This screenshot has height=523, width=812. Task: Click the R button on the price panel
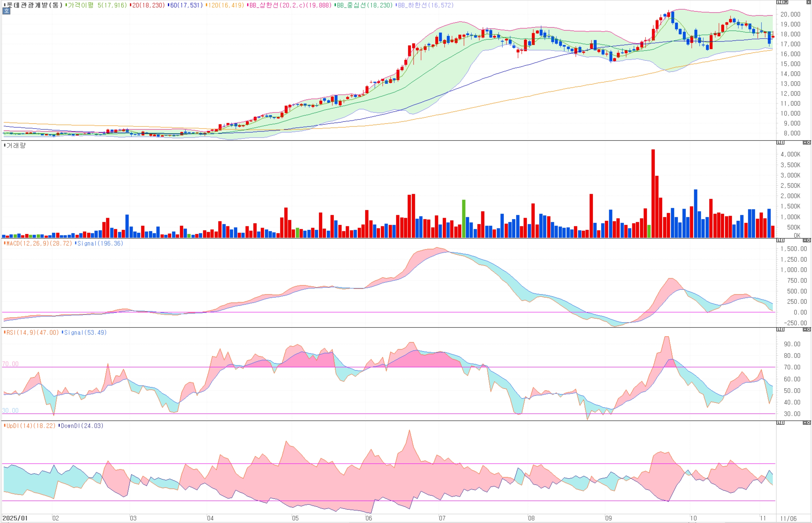pos(786,2)
